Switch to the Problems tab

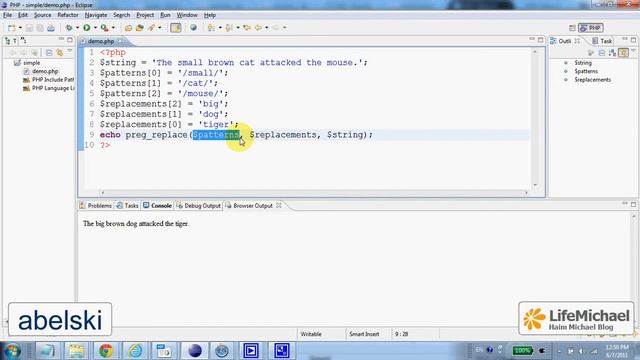(96, 206)
